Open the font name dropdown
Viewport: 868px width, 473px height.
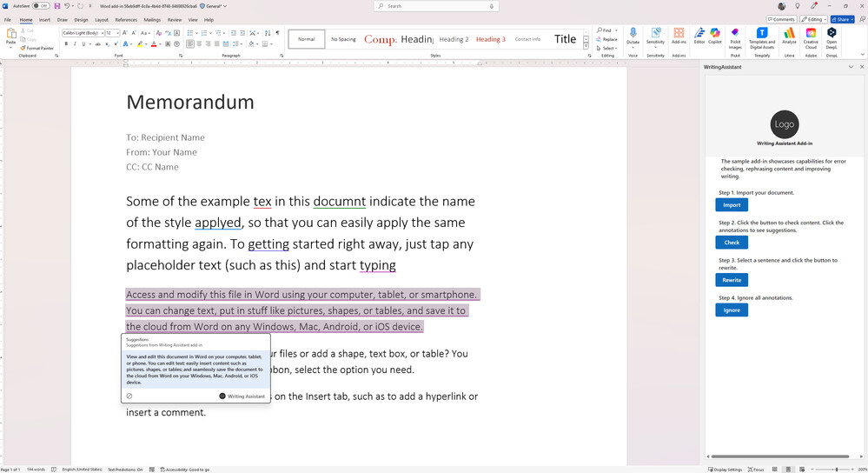[x=102, y=33]
